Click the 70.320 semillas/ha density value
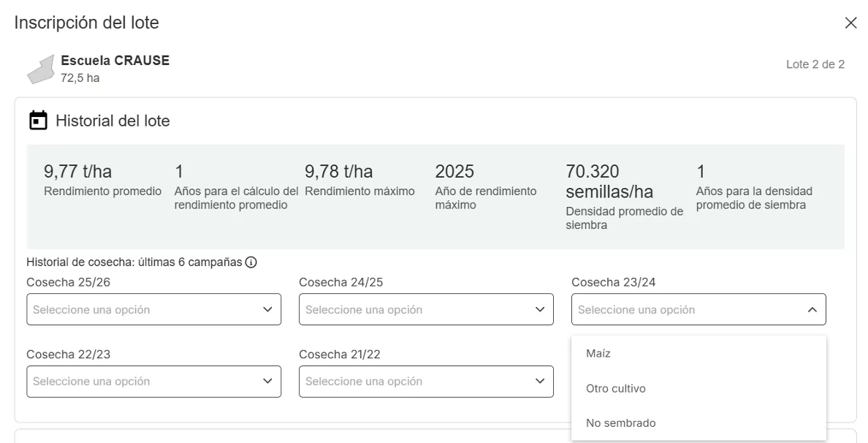This screenshot has width=868, height=443. (609, 181)
